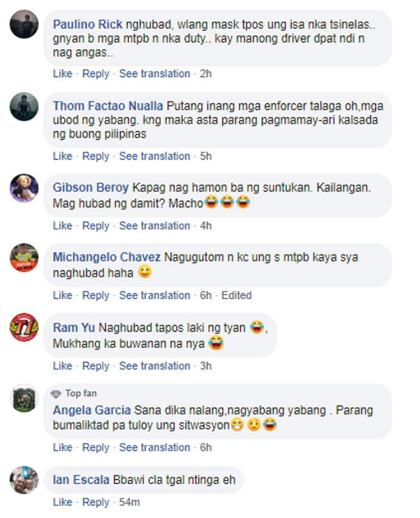Click the Ram Yu name link
The image size is (420, 518).
[x=74, y=327]
